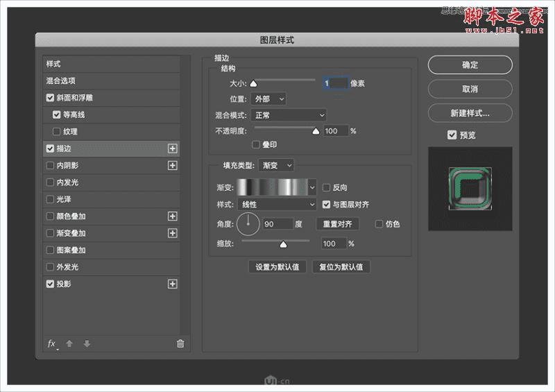555x392 pixels.
Task: Select the 图案叠加 effect row label
Action: point(71,250)
